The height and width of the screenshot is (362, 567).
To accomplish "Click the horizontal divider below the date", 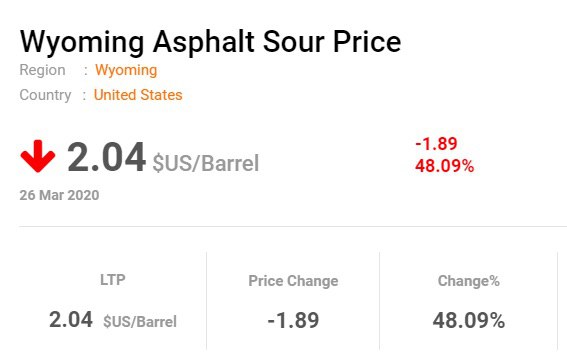I will coord(293,227).
